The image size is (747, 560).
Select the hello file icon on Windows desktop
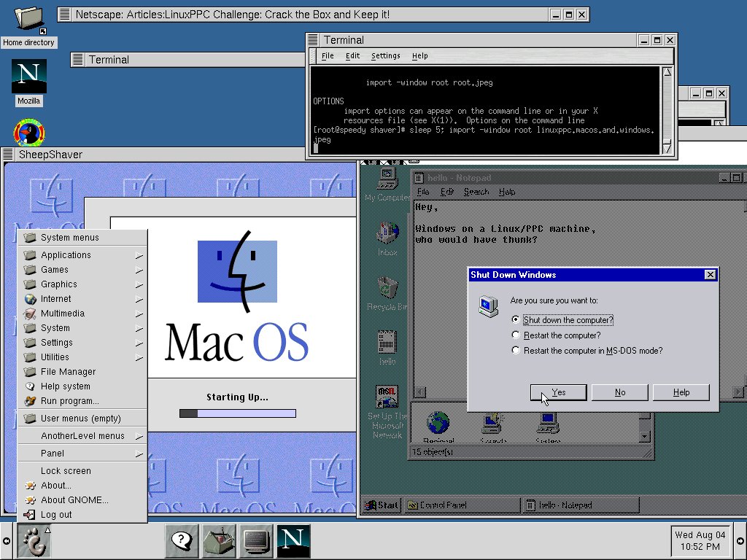pos(387,348)
